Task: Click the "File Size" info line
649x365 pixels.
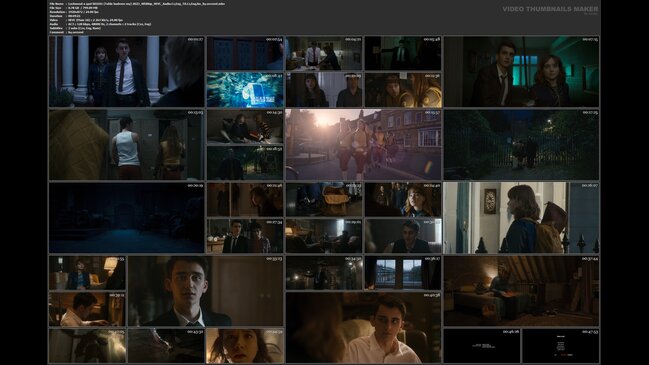Action: (74, 8)
